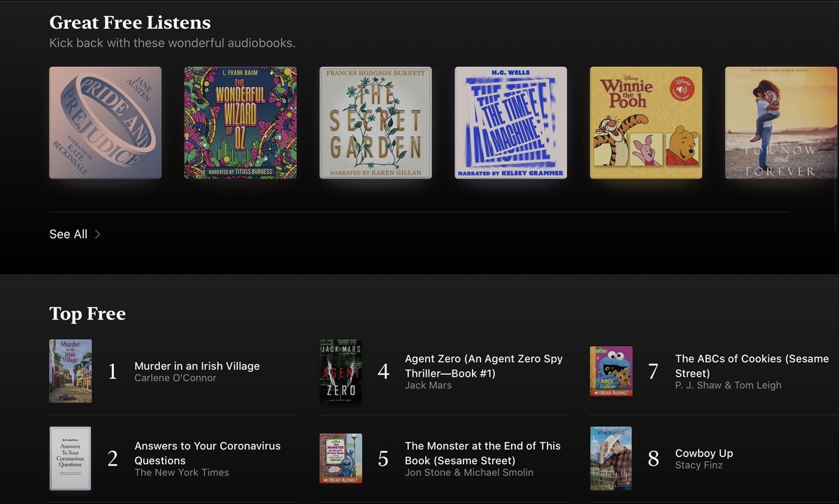The image size is (839, 504).
Task: Select The Monster at the End title
Action: [x=482, y=453]
